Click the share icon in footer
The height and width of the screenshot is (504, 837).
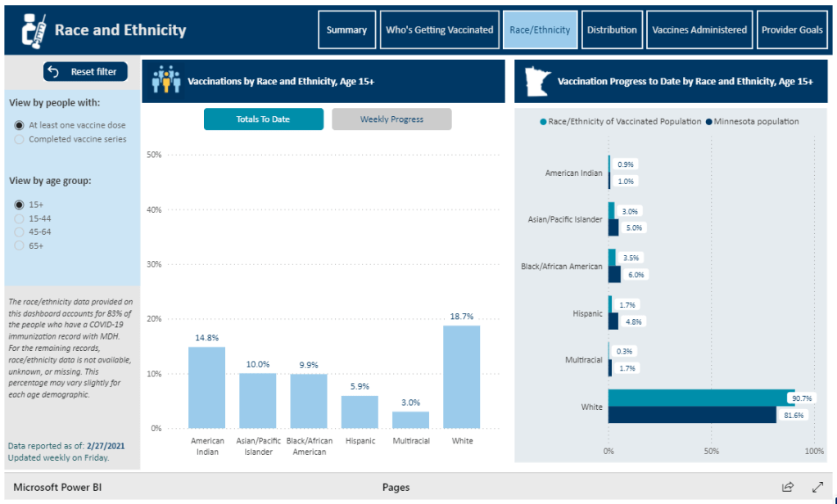pos(787,487)
